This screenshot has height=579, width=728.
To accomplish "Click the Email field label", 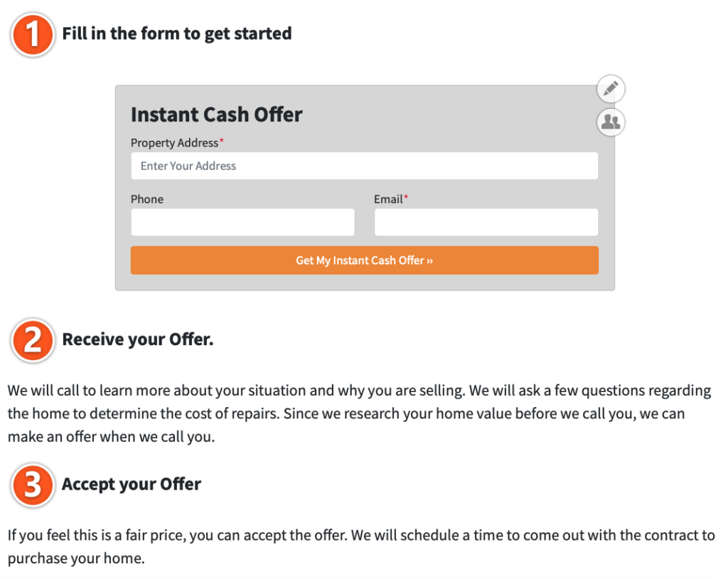I will click(x=388, y=199).
